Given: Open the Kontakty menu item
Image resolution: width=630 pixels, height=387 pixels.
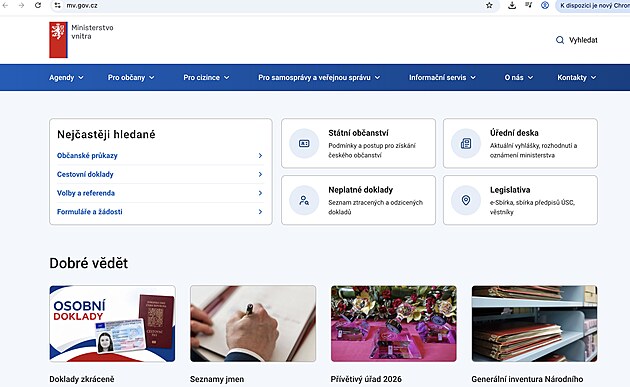Looking at the screenshot, I should point(572,78).
